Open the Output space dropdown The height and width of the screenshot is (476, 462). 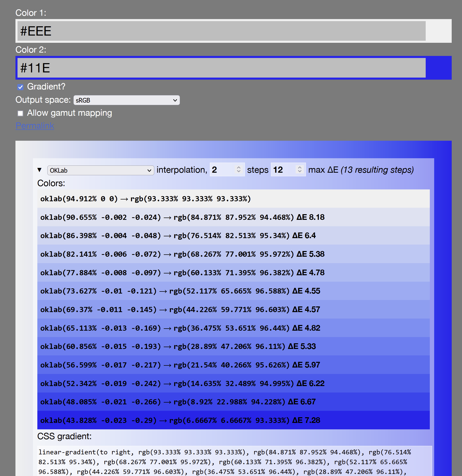pos(126,100)
